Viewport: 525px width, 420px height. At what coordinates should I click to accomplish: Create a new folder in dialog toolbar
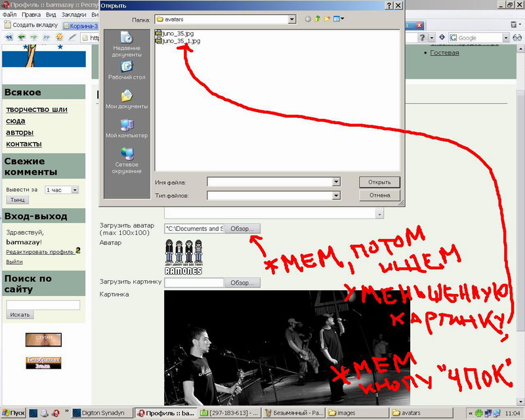pyautogui.click(x=328, y=20)
